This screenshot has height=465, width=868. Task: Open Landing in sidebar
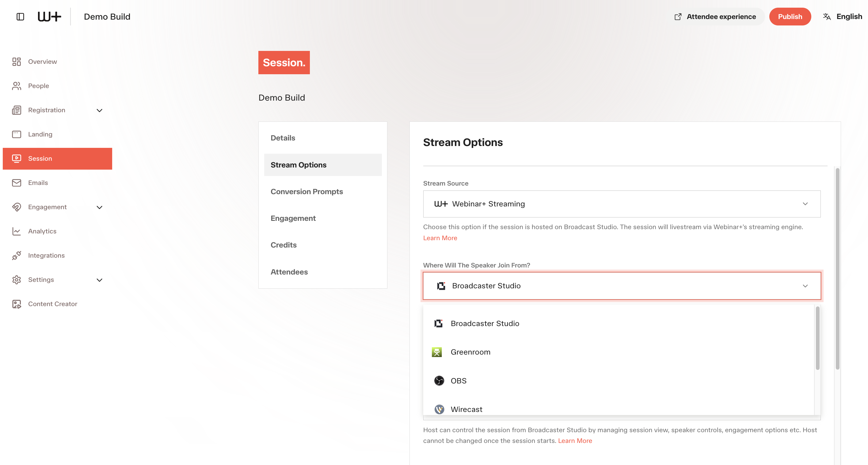click(57, 134)
